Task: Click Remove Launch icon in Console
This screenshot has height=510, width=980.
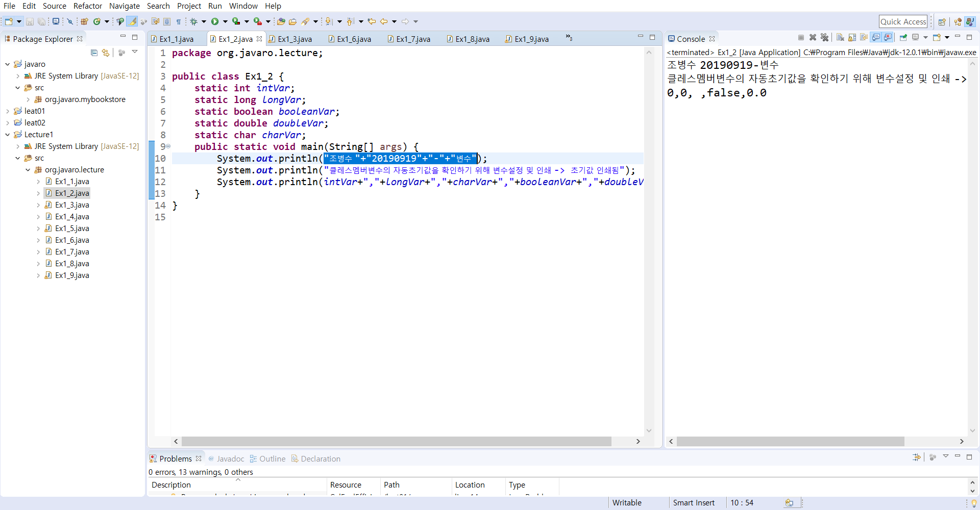Action: click(813, 37)
